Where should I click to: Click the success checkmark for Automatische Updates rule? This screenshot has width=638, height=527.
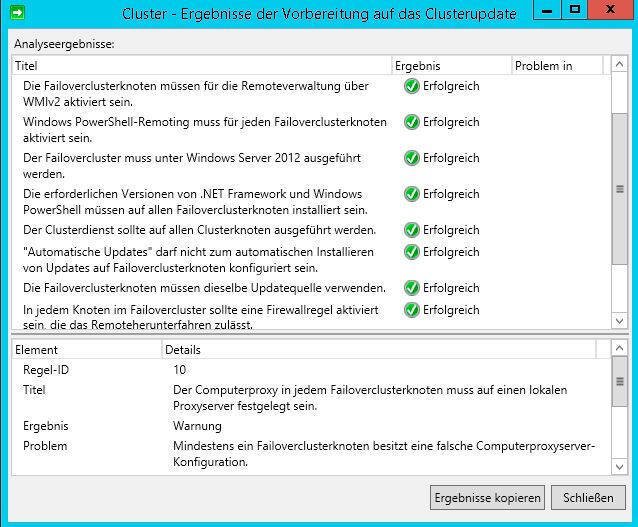411,252
